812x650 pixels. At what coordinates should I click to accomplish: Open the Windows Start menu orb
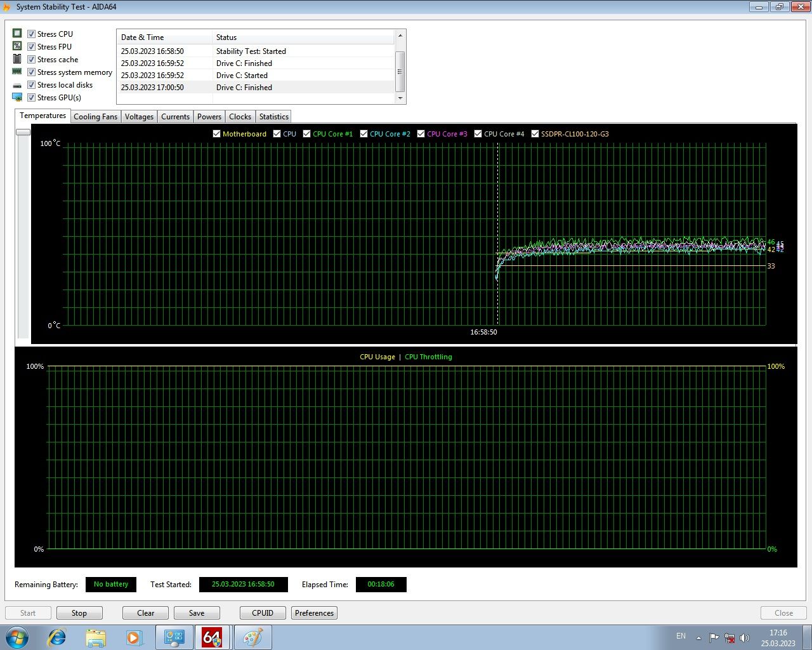[17, 637]
